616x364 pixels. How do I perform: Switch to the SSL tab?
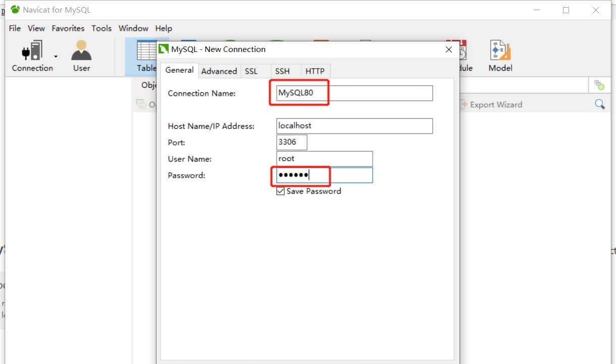coord(251,71)
